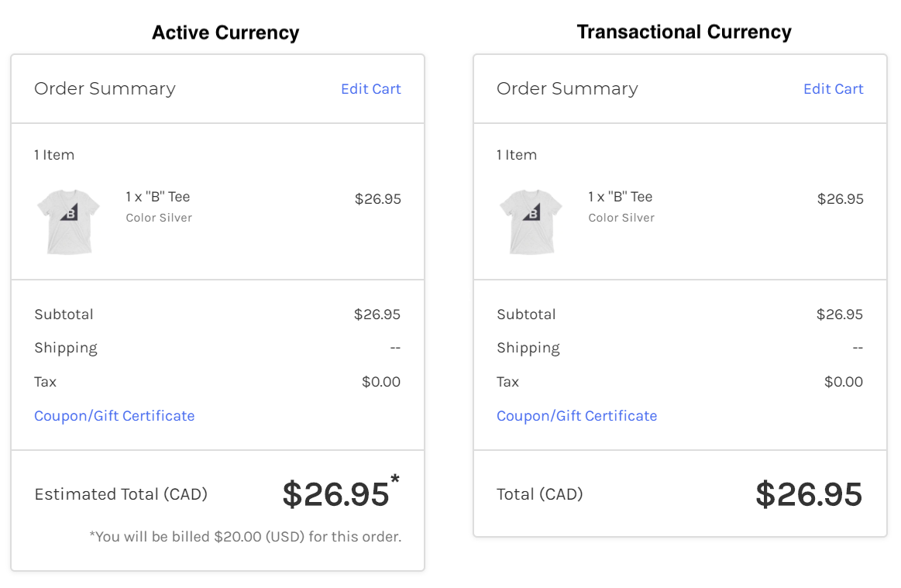
Task: Click the large $26.95 total in Transactional panel
Action: click(x=808, y=494)
